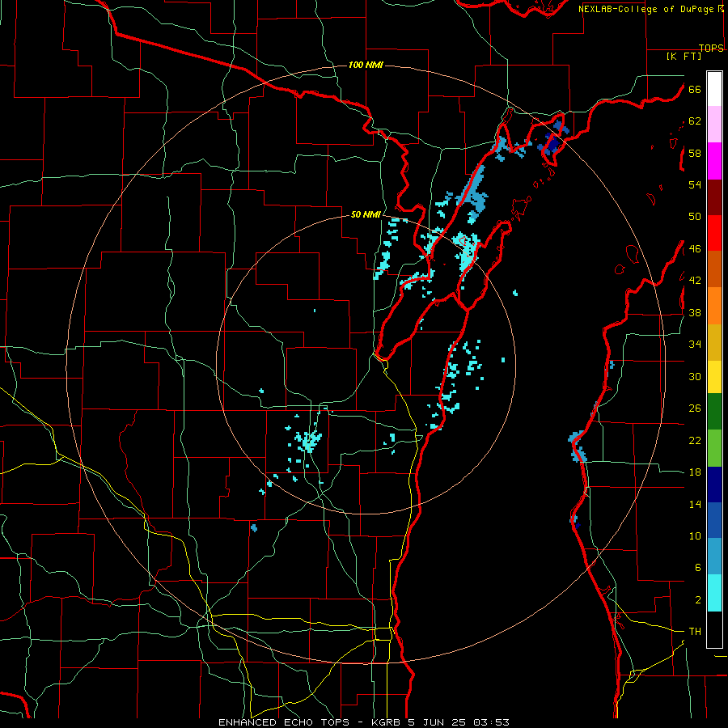728x728 pixels.
Task: Click the 50 NMI range ring label
Action: coord(366,214)
